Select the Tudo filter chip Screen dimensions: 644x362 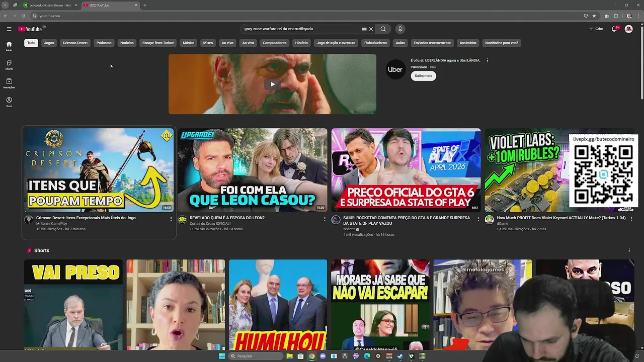(31, 43)
